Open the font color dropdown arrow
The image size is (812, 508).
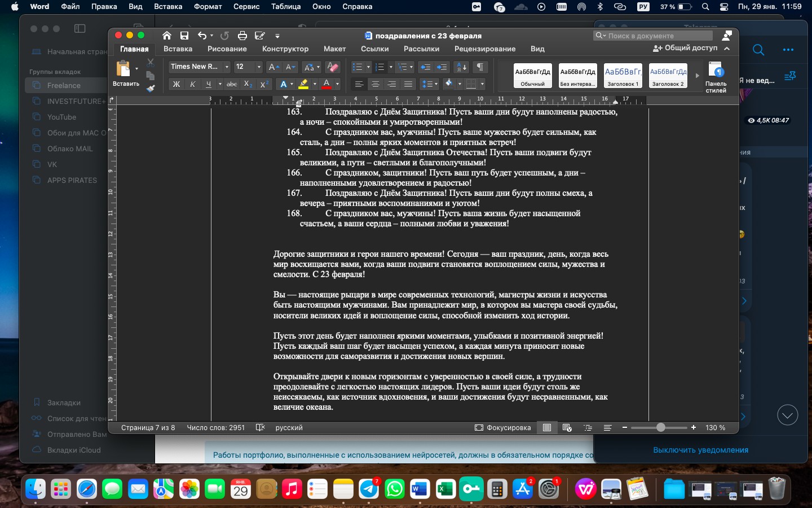click(x=337, y=84)
